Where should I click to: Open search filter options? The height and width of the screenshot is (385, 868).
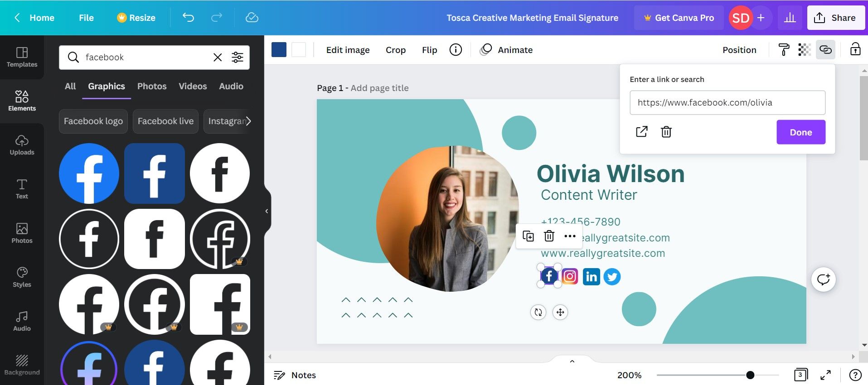click(238, 57)
